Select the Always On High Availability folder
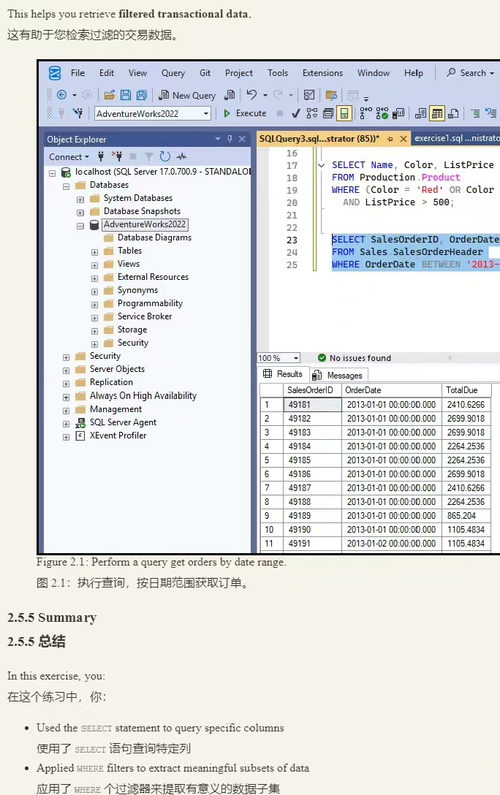Image resolution: width=500 pixels, height=795 pixels. point(143,395)
